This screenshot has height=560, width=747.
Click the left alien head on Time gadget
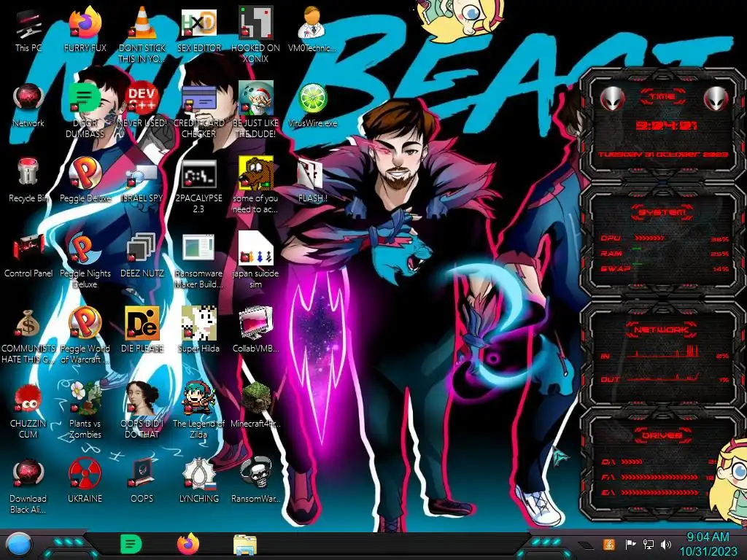point(612,99)
